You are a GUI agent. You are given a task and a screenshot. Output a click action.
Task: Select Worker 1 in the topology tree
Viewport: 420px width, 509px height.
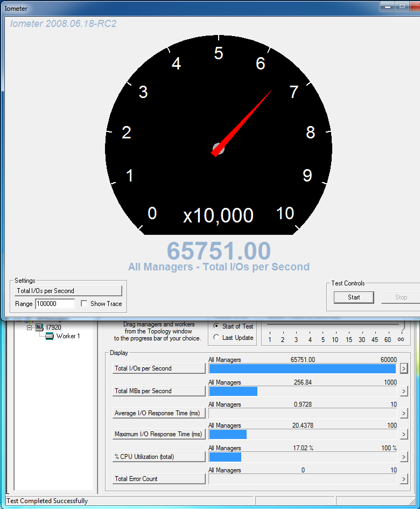[68, 336]
